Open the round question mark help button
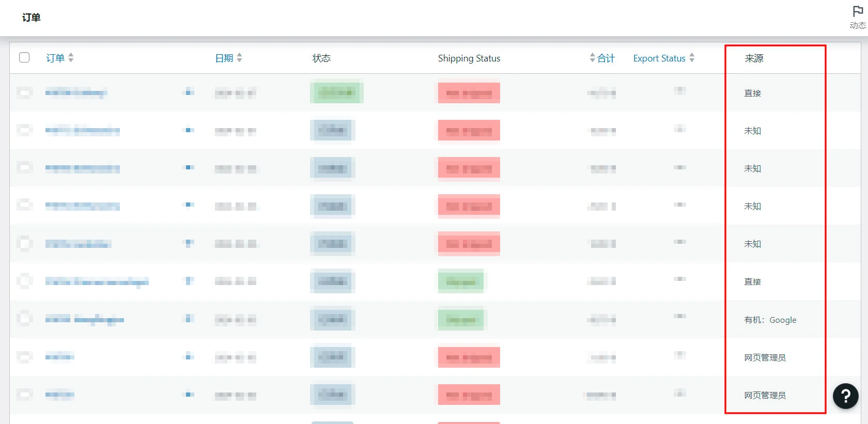The height and width of the screenshot is (424, 868). (x=846, y=396)
